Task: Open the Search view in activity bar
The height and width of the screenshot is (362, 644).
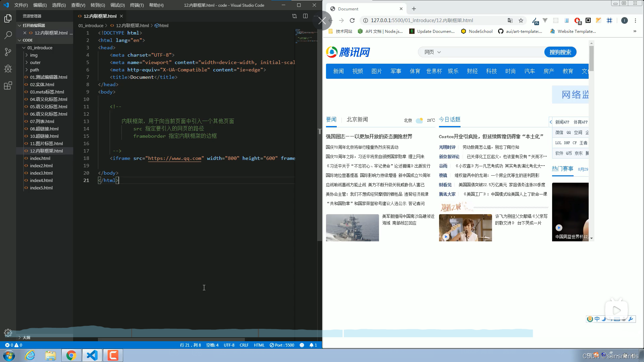Action: coord(8,35)
